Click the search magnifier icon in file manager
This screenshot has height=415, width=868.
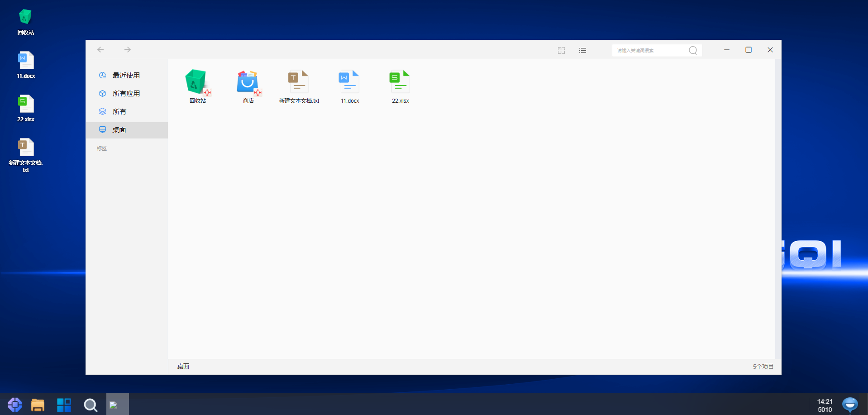tap(692, 50)
